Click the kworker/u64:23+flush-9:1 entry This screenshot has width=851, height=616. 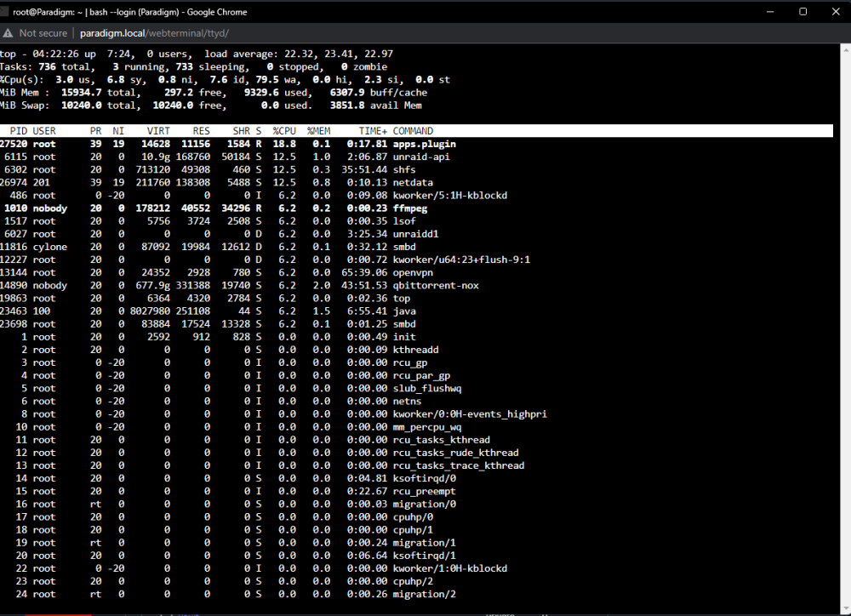(461, 260)
